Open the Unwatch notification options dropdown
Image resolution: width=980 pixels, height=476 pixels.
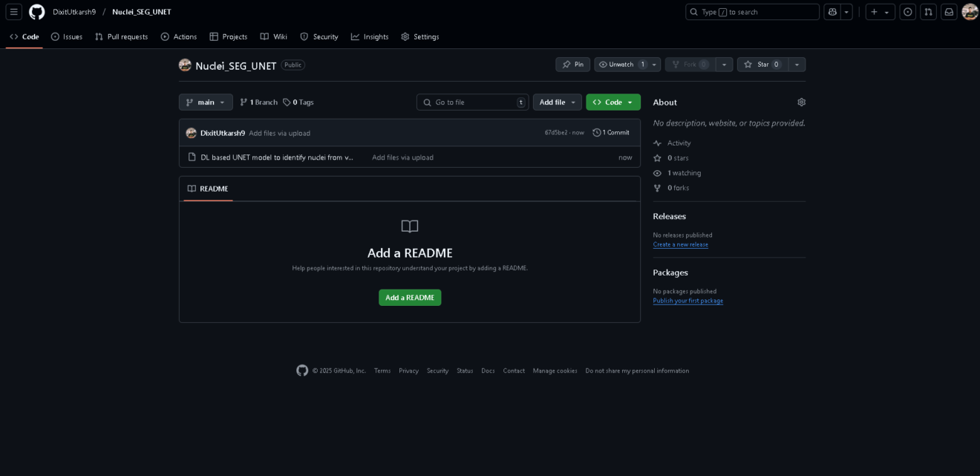[654, 65]
